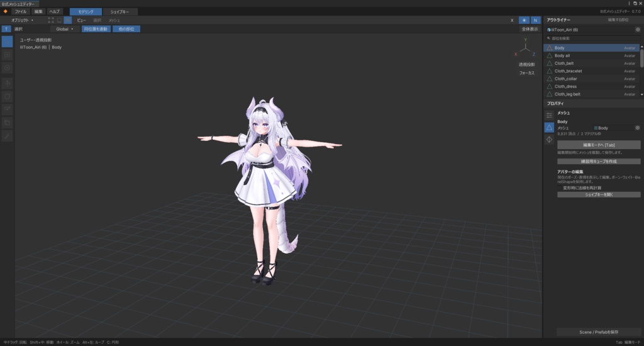Click triangle icon of Cloth_belt row

point(549,64)
